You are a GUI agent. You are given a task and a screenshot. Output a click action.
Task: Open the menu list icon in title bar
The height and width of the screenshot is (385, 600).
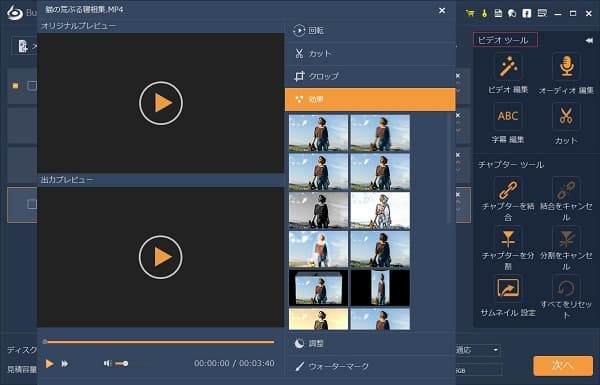[542, 13]
